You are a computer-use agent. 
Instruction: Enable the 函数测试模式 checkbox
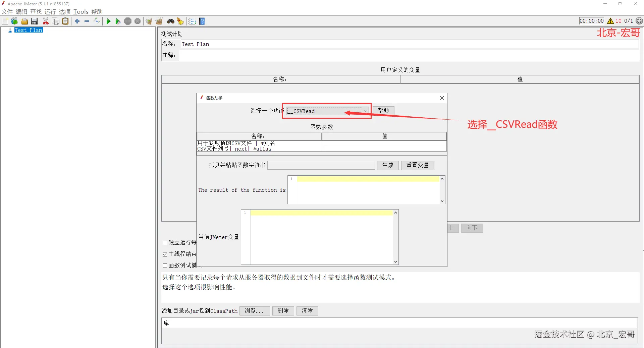(165, 266)
